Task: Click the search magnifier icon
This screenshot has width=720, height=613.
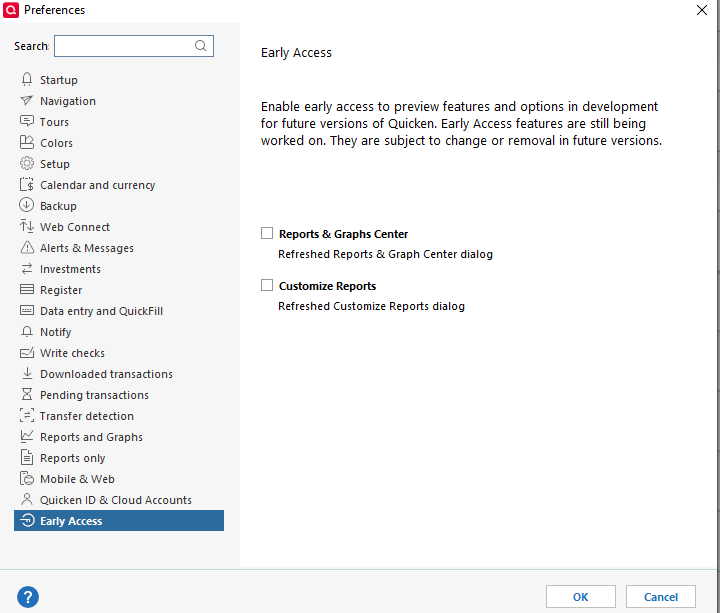Action: [x=200, y=45]
